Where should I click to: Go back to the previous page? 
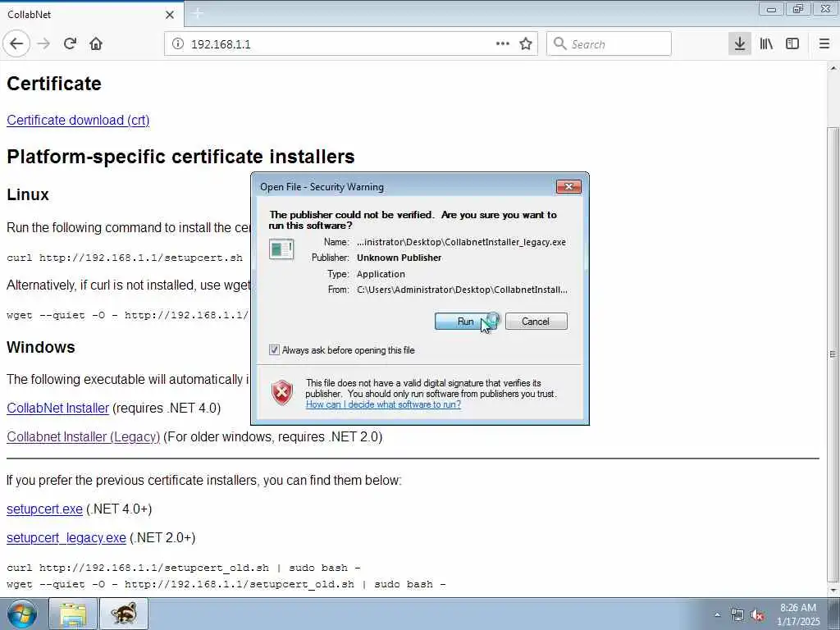(x=16, y=44)
